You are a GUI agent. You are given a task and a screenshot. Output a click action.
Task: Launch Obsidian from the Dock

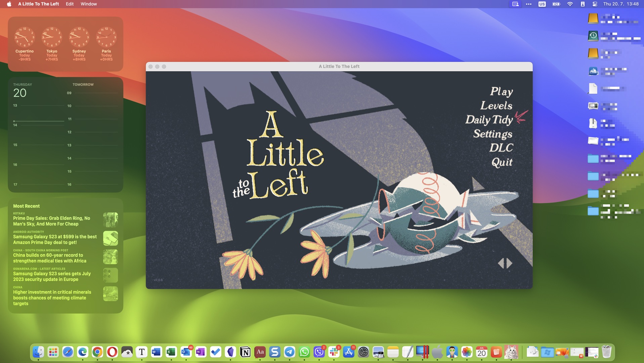pos(230,352)
